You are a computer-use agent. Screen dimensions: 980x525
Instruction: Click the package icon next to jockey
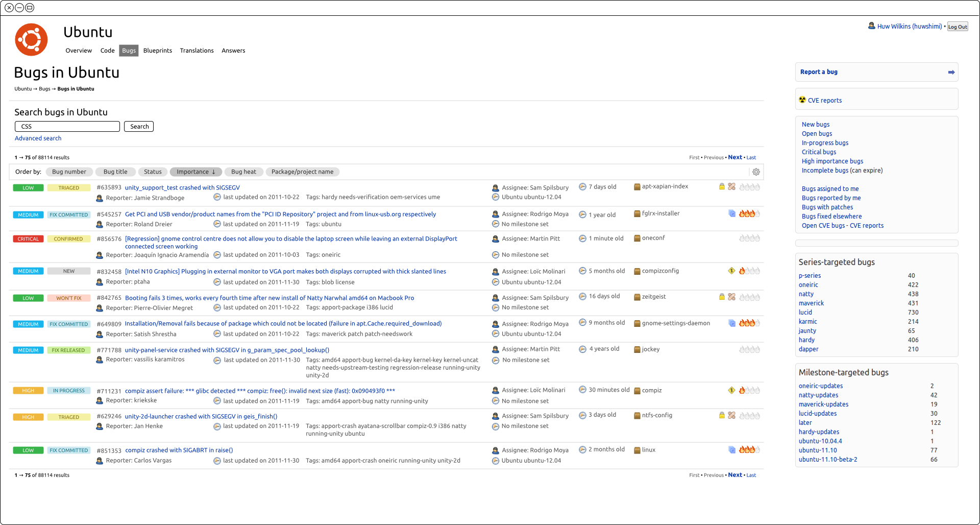637,350
